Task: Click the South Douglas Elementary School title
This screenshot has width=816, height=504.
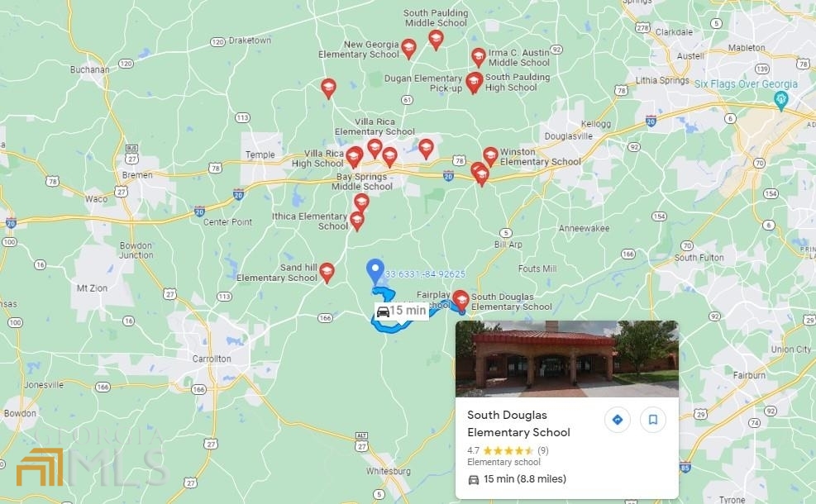Action: click(x=518, y=423)
